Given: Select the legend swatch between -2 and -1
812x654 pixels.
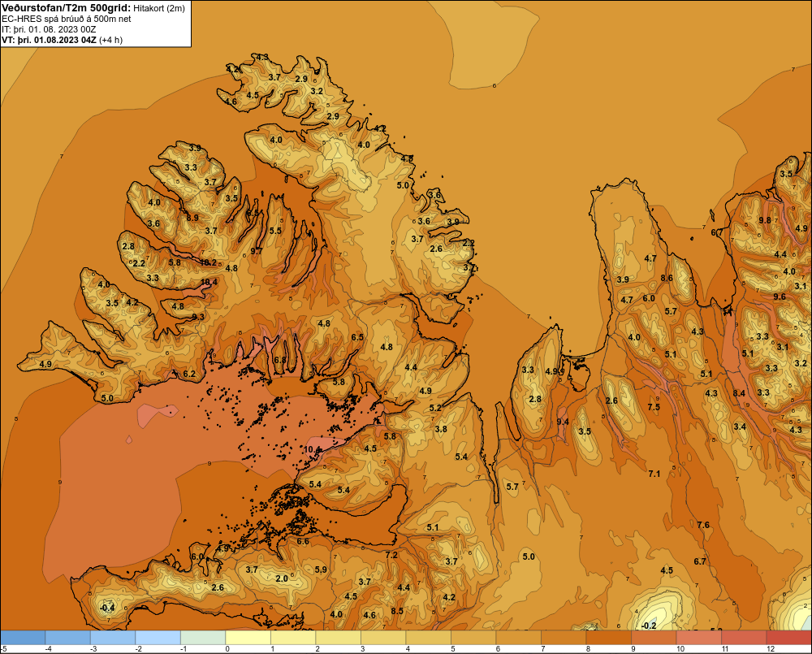Looking at the screenshot, I should (x=158, y=638).
